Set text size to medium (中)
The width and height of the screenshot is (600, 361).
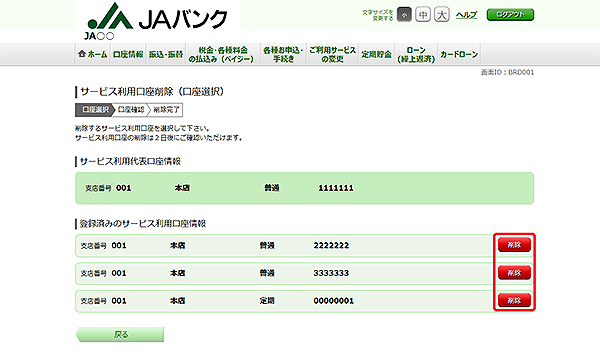423,15
